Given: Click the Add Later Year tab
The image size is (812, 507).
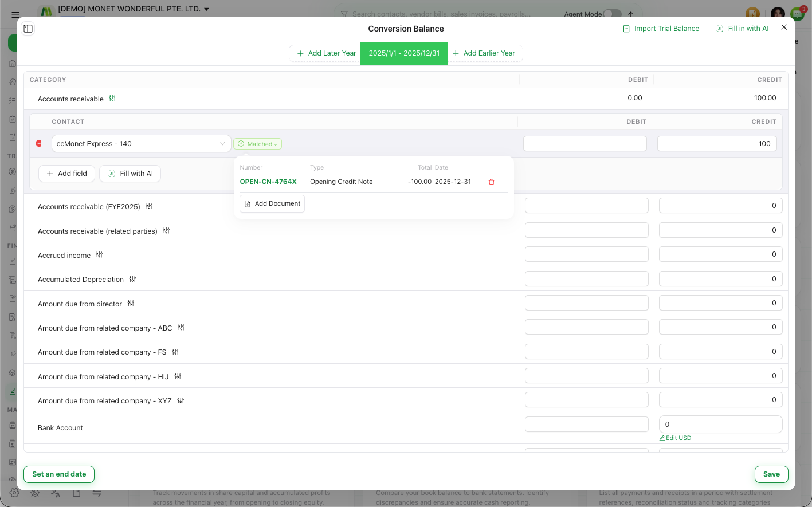Looking at the screenshot, I should [x=326, y=53].
